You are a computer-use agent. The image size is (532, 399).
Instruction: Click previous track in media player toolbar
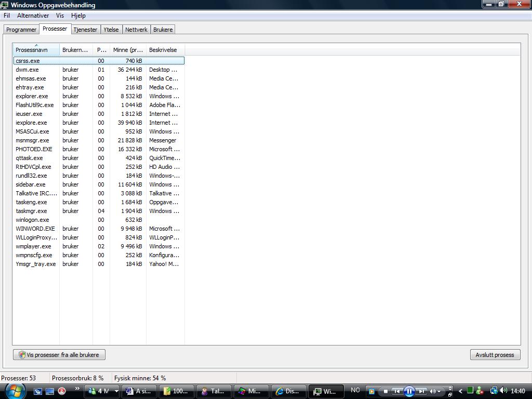pyautogui.click(x=396, y=392)
